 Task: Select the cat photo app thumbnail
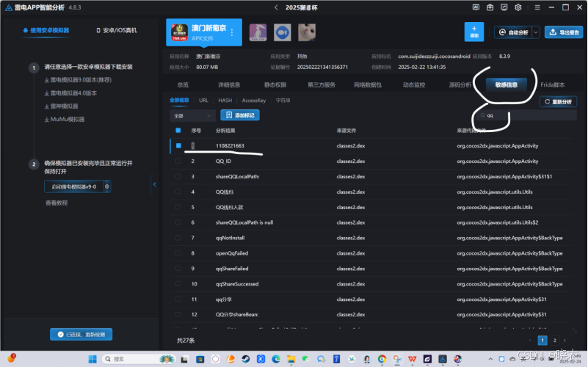coord(307,32)
